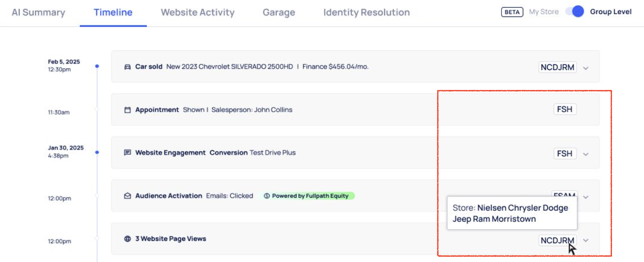Click the dollar icon in Fullpath Equity badge
644x262 pixels.
pyautogui.click(x=267, y=196)
